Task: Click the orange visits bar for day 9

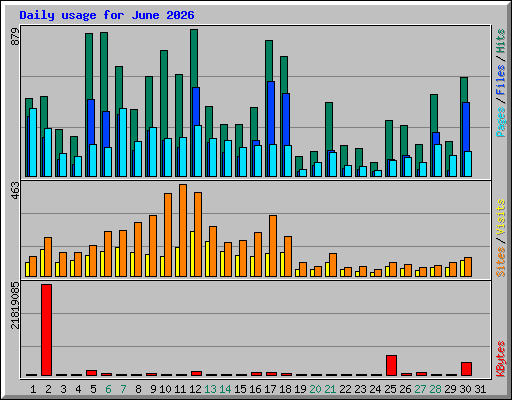Action: pyautogui.click(x=153, y=246)
